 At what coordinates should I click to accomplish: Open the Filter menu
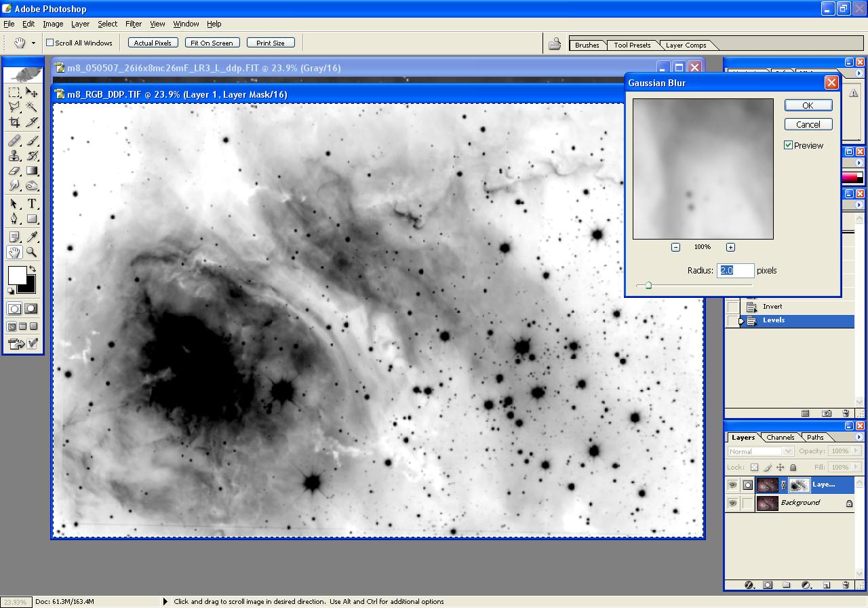134,24
